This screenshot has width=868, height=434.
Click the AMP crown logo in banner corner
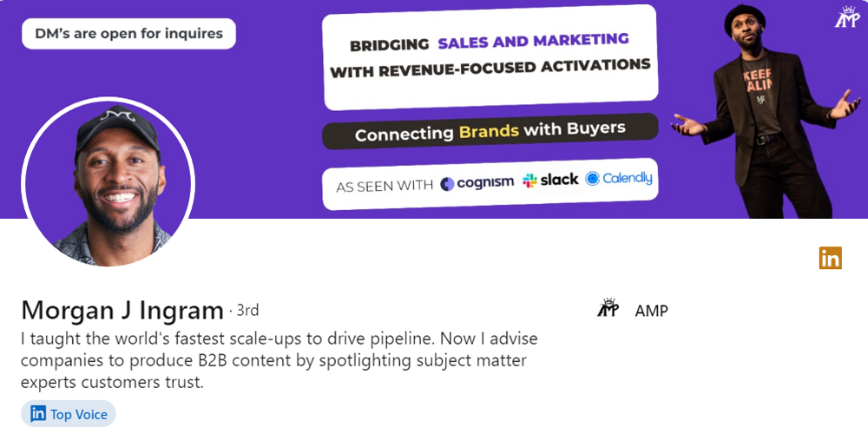[x=846, y=16]
